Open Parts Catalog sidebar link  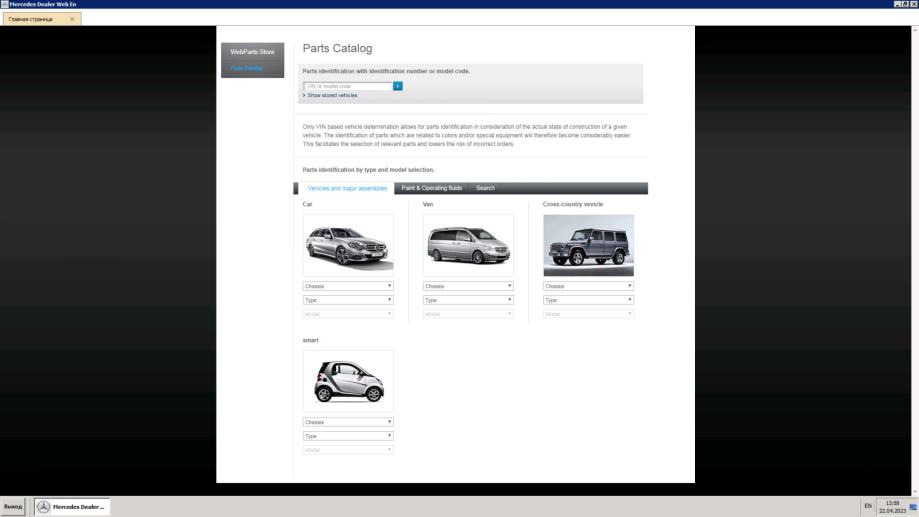tap(246, 69)
